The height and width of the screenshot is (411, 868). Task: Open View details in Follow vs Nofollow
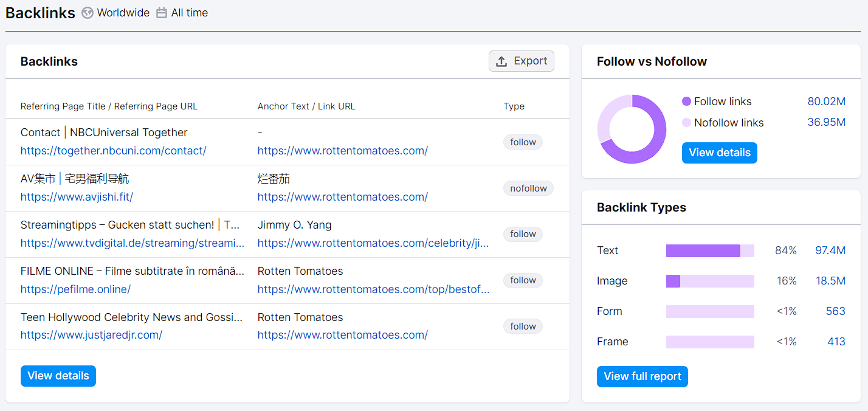point(719,153)
